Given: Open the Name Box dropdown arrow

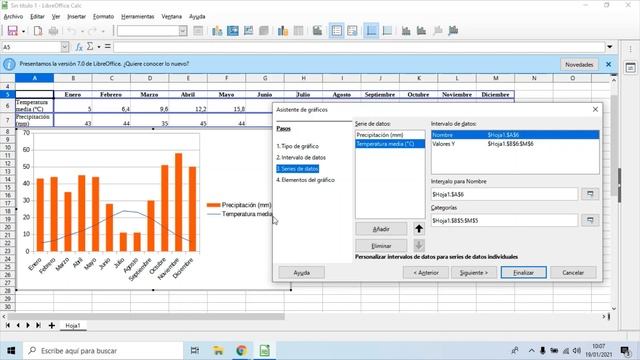Looking at the screenshot, I should 64,47.
